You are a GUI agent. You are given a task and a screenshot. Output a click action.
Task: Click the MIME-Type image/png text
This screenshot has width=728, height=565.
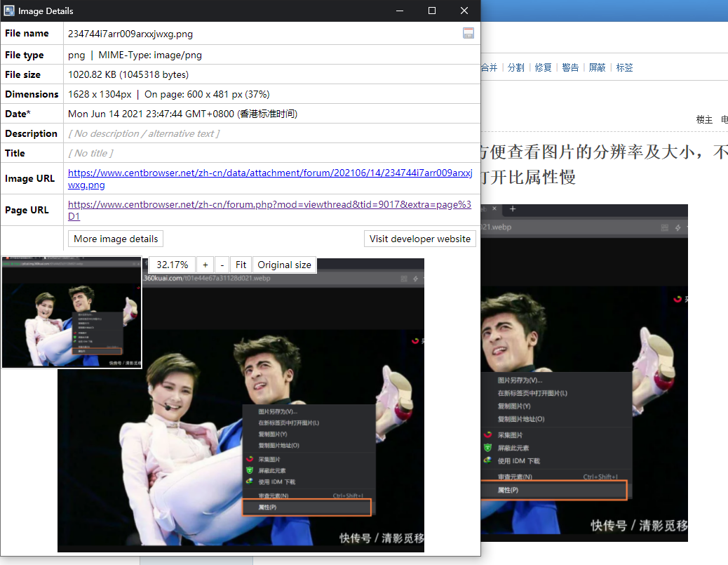click(150, 55)
